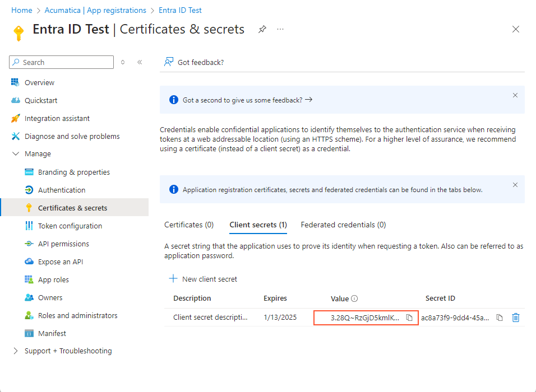The width and height of the screenshot is (536, 392).
Task: Expand Support + Troubleshooting section
Action: [x=16, y=351]
